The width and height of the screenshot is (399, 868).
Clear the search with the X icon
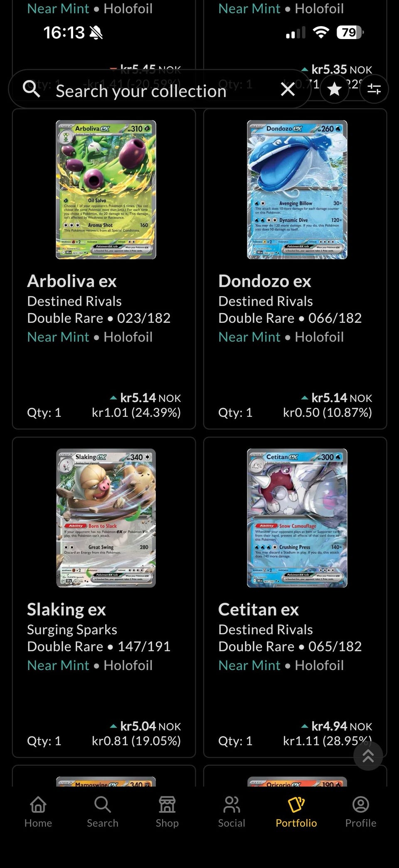pyautogui.click(x=288, y=89)
